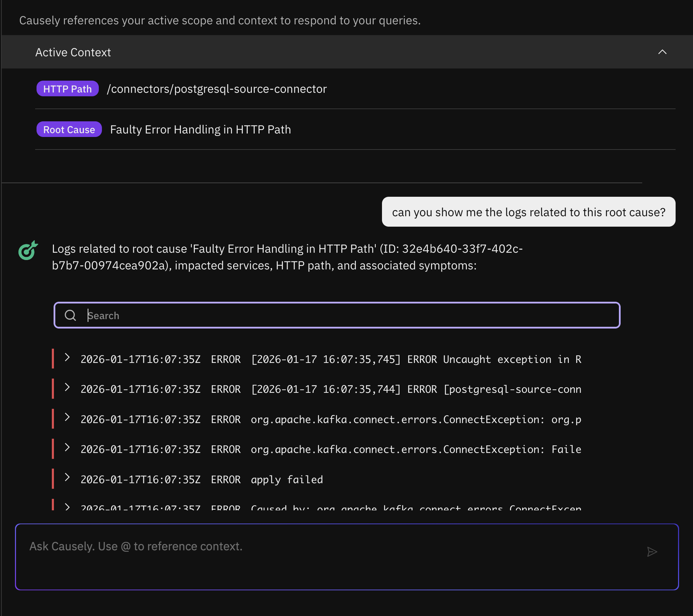Image resolution: width=693 pixels, height=616 pixels.
Task: Click the Root Cause purple badge
Action: click(x=69, y=130)
